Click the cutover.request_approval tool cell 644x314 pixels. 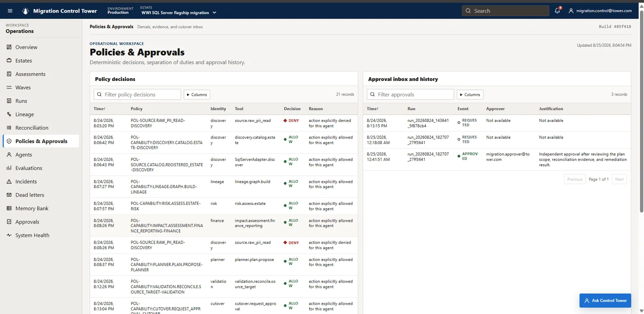pyautogui.click(x=255, y=306)
